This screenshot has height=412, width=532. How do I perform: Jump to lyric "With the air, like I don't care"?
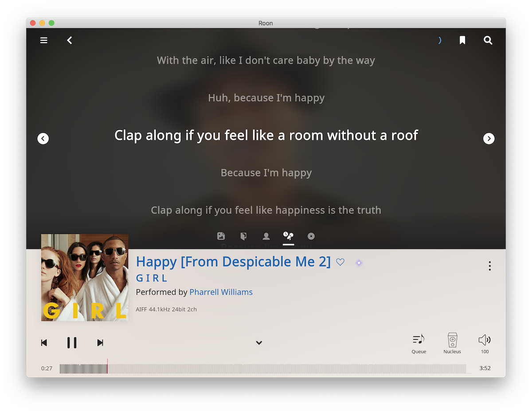(x=266, y=60)
